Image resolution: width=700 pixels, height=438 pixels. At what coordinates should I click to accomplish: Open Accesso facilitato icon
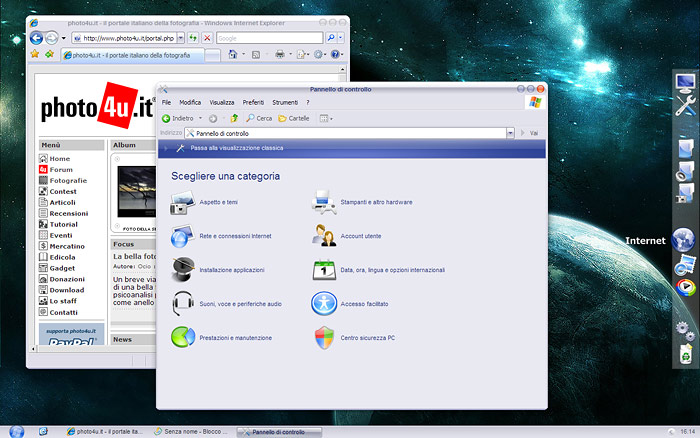coord(324,304)
